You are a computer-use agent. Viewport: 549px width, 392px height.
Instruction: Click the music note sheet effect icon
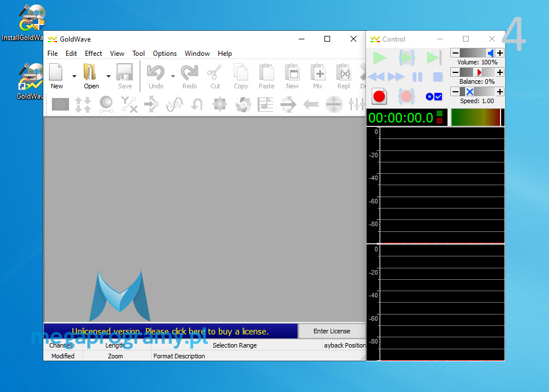pyautogui.click(x=266, y=104)
